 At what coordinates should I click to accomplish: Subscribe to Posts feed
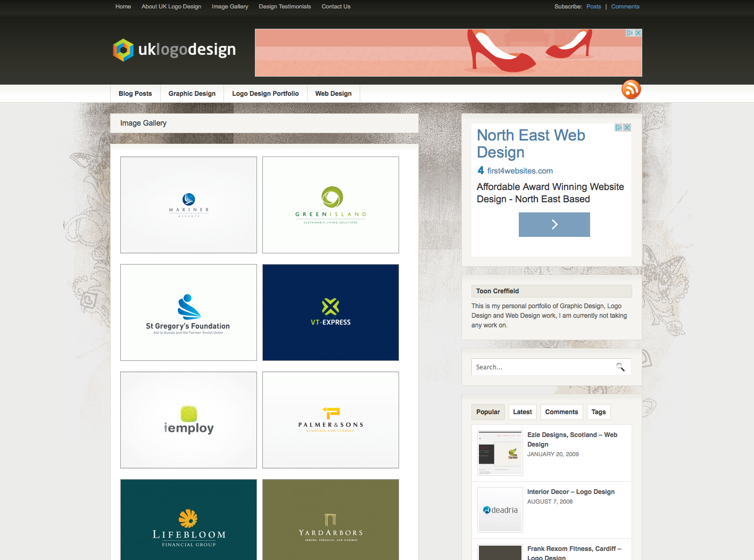point(594,6)
